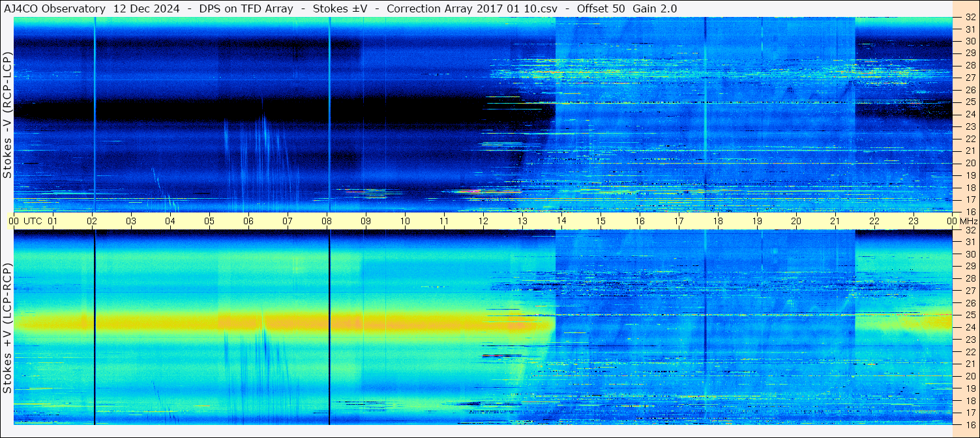
Task: Select the 01 hour mark on the UTC axis
Action: 53,221
